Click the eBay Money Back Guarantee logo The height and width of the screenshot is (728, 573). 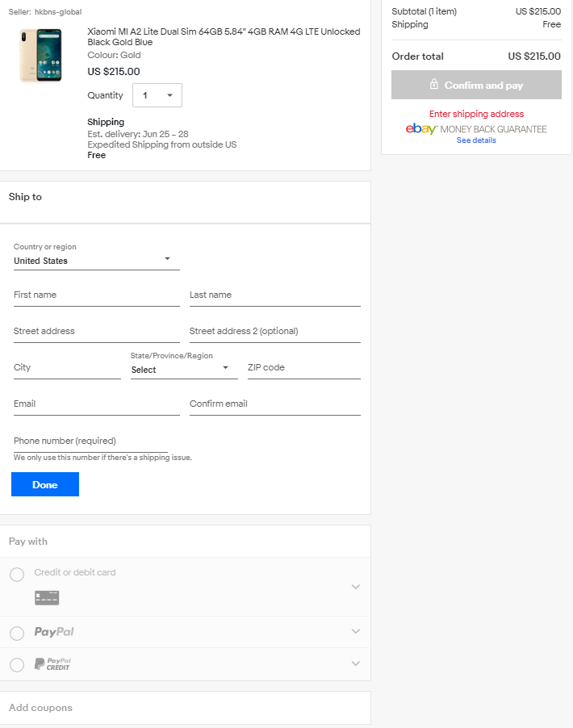click(476, 129)
